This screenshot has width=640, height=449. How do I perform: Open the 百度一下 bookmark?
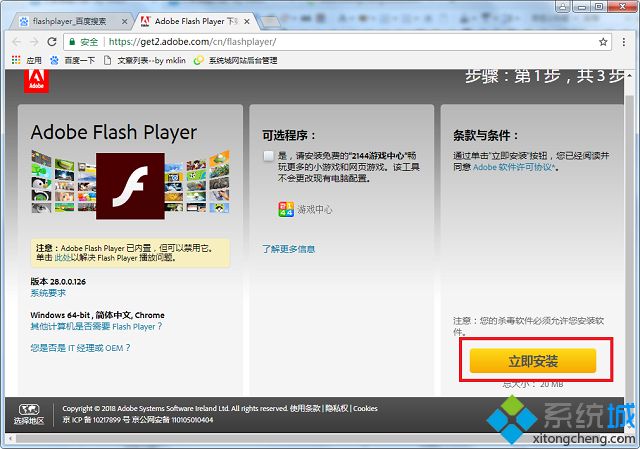point(74,60)
